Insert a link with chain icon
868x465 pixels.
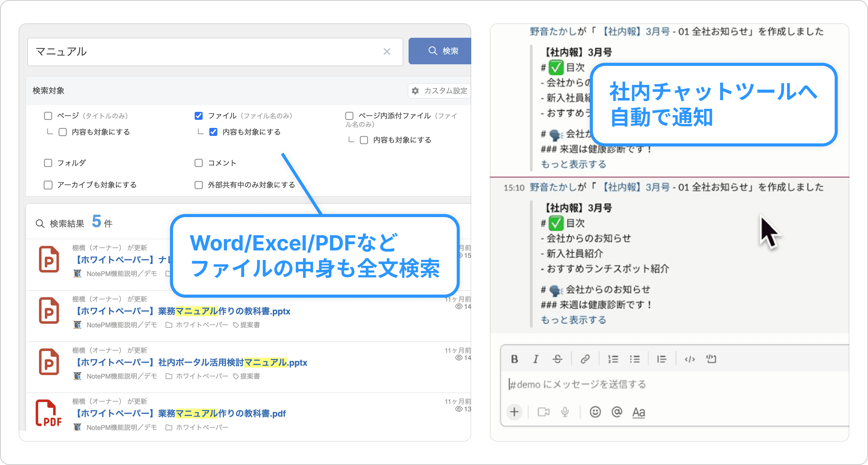tap(585, 359)
